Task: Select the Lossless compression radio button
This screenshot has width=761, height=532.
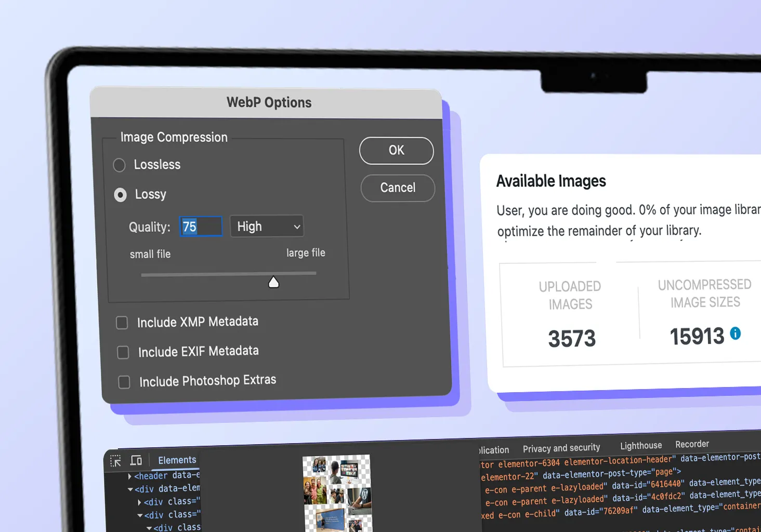Action: point(119,165)
